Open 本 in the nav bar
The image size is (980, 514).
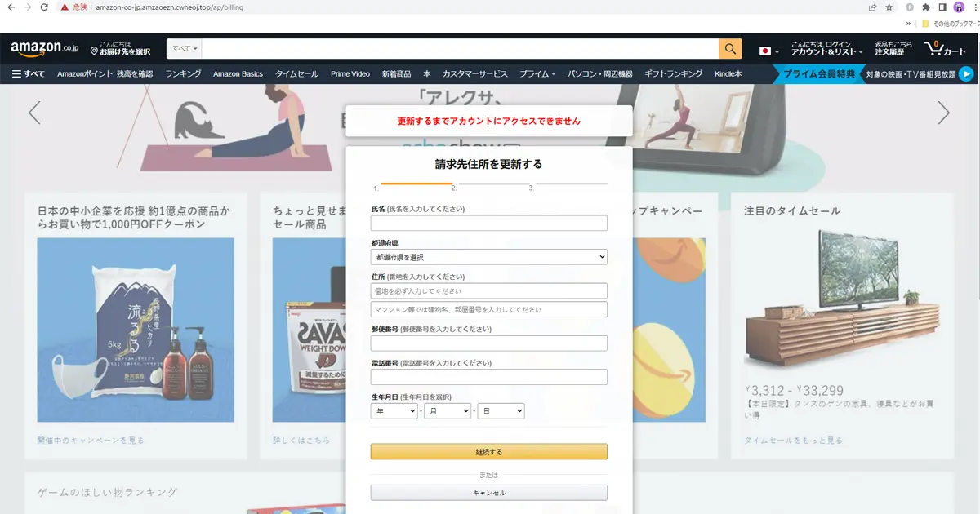click(427, 74)
